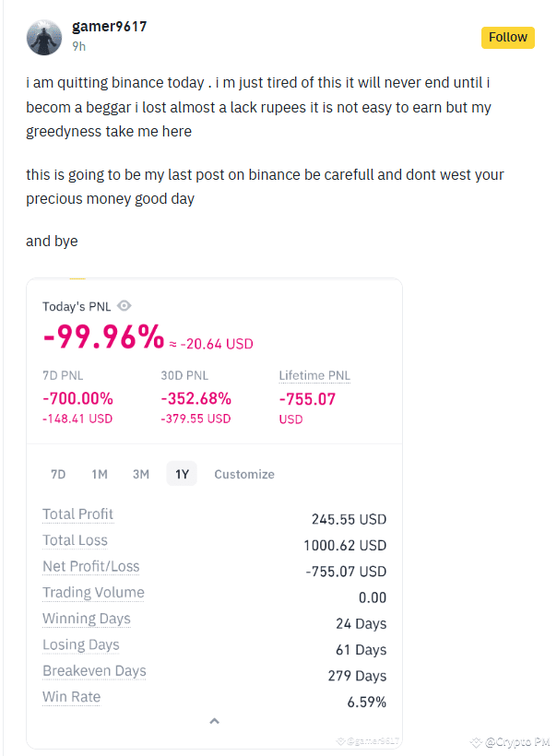
Task: Click the Trading Volume label
Action: pyautogui.click(x=93, y=593)
